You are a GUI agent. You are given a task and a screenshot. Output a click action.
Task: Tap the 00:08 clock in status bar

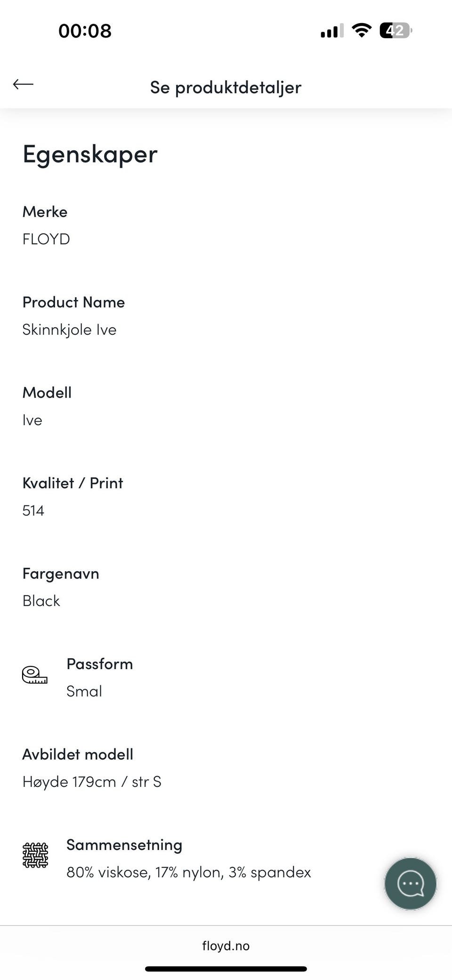pyautogui.click(x=85, y=31)
